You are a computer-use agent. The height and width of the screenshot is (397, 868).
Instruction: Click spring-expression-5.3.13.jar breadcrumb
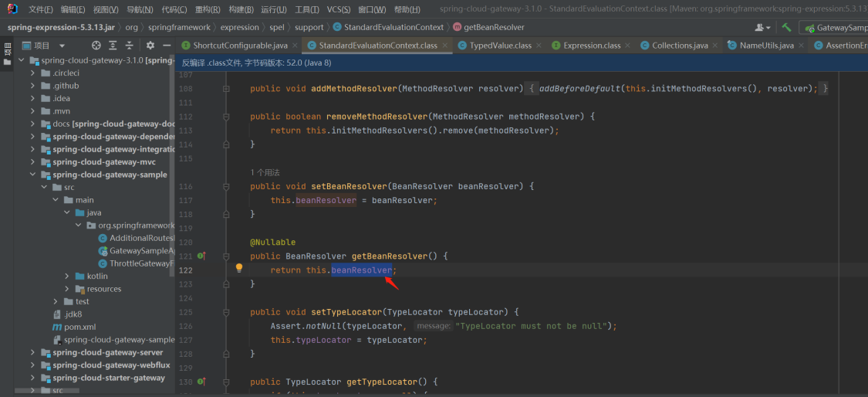pyautogui.click(x=62, y=27)
